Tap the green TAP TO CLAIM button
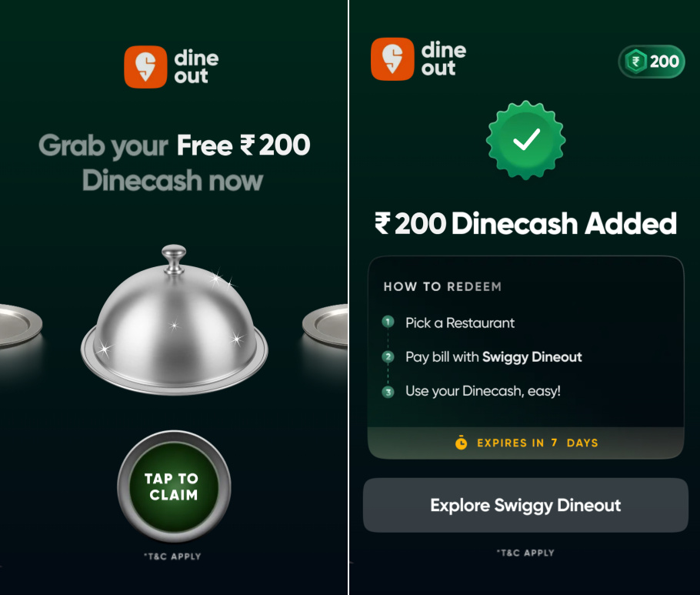 point(174,486)
